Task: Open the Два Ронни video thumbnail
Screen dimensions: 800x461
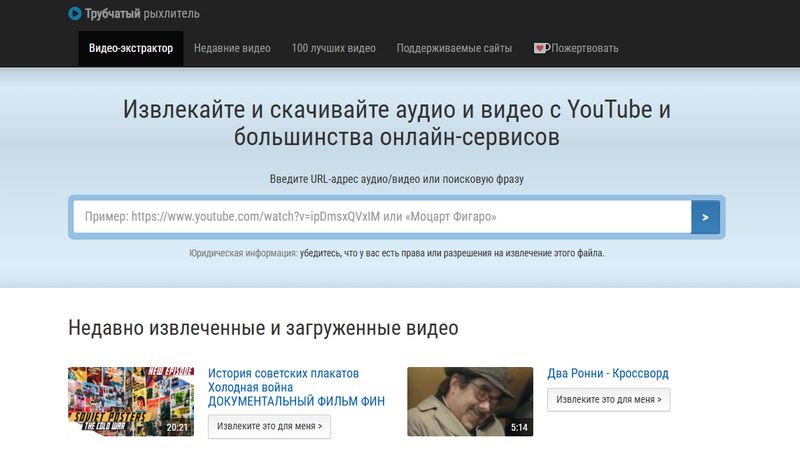Action: click(x=470, y=401)
